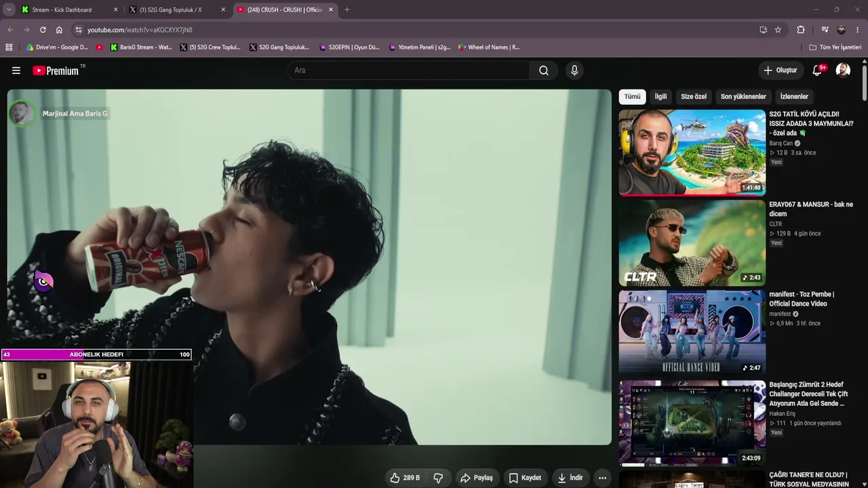The width and height of the screenshot is (868, 488).
Task: Open the YouTube account avatar menu
Action: coord(843,70)
